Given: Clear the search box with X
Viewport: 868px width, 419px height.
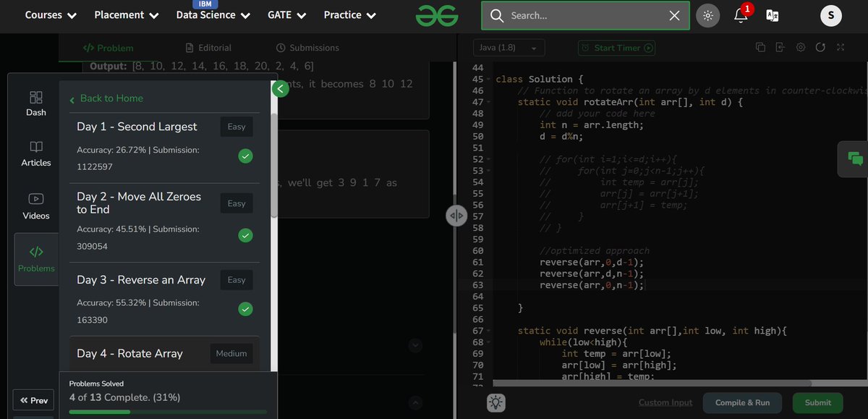Looking at the screenshot, I should coord(674,15).
